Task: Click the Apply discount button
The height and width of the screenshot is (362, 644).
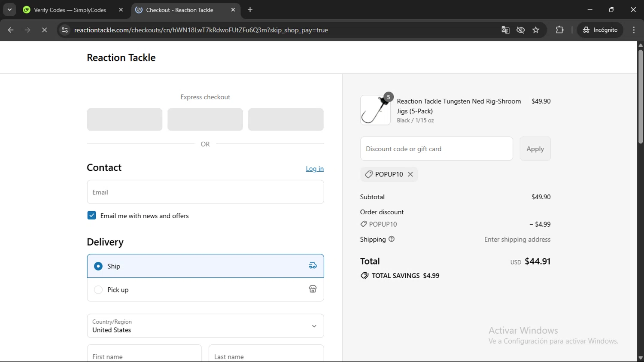Action: [535, 149]
